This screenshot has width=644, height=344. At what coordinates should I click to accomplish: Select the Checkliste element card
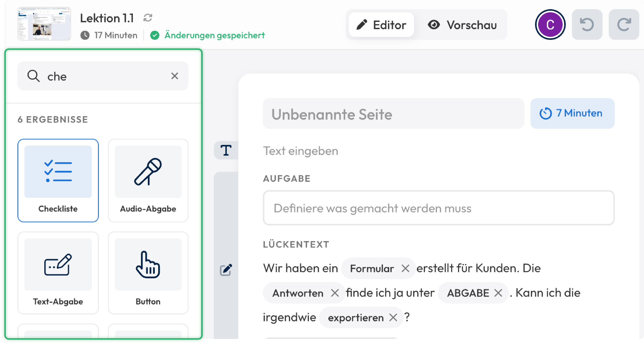tap(58, 181)
